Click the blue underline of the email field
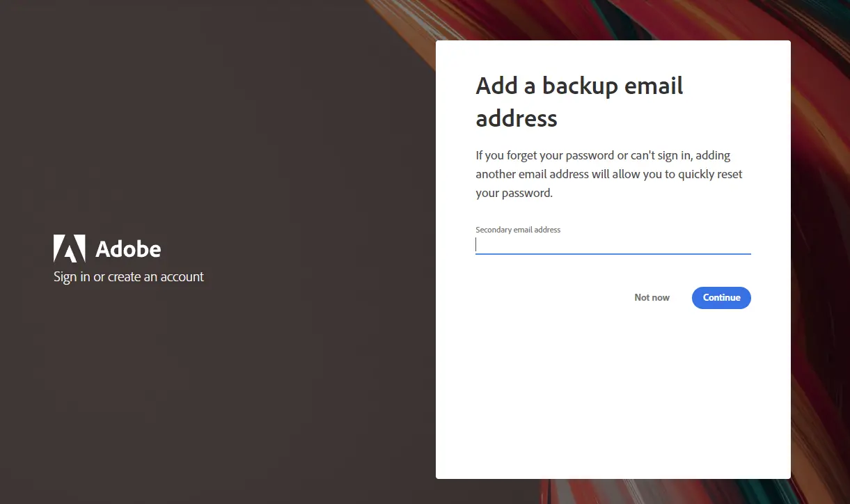Screen dimensions: 850x504 click(x=613, y=254)
